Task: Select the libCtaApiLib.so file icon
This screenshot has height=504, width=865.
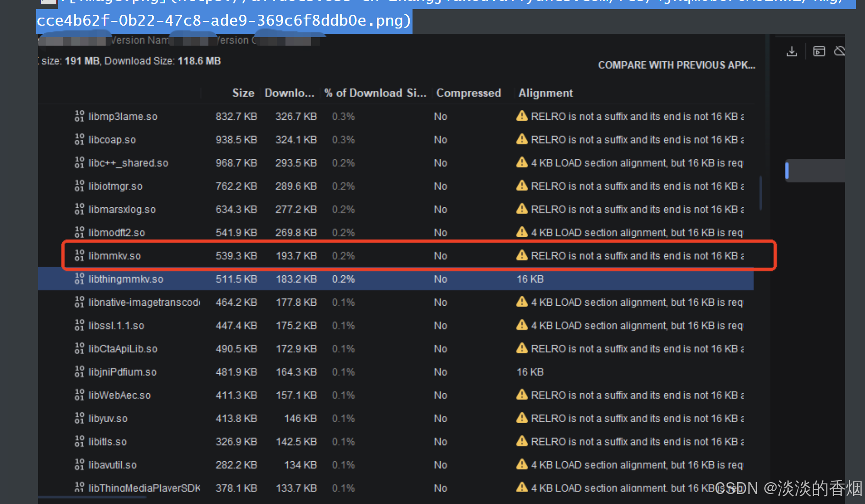Action: click(x=79, y=349)
